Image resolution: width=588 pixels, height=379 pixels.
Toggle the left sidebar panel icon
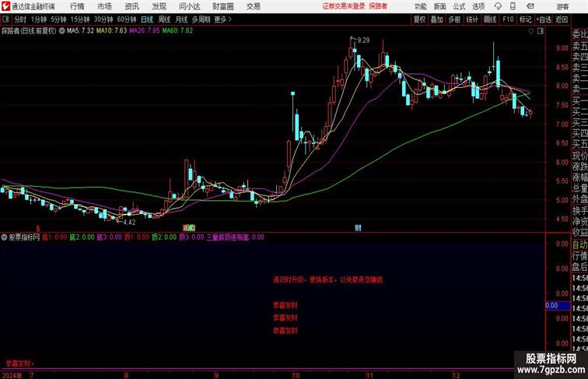(6, 19)
